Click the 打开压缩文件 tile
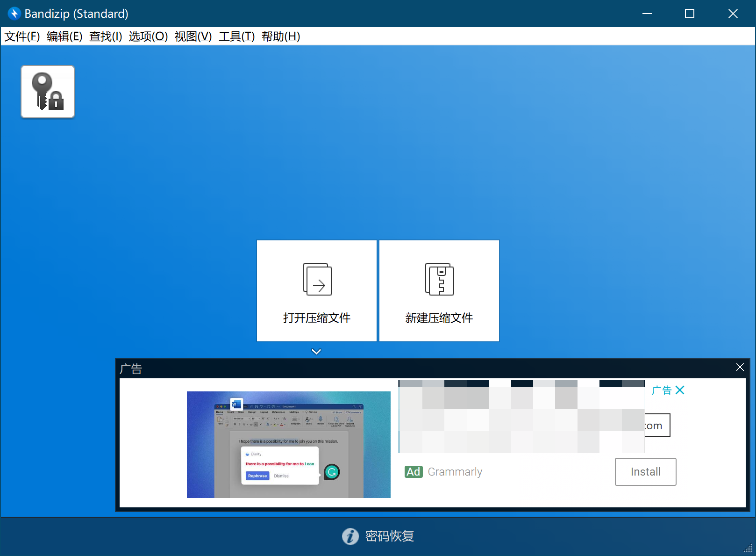 [x=317, y=291]
